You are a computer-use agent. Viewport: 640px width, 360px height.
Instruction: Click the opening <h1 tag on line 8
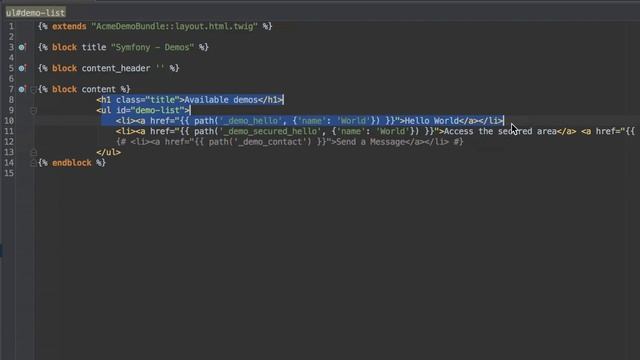coord(104,100)
